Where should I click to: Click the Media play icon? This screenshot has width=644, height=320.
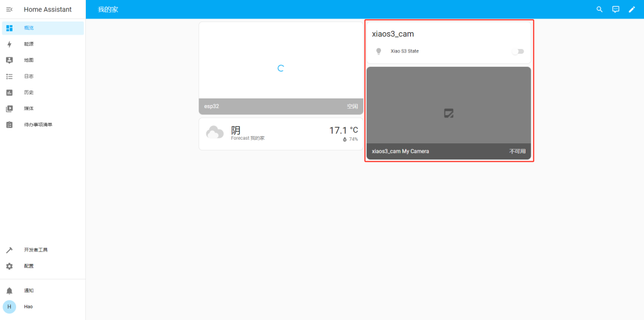(10, 109)
